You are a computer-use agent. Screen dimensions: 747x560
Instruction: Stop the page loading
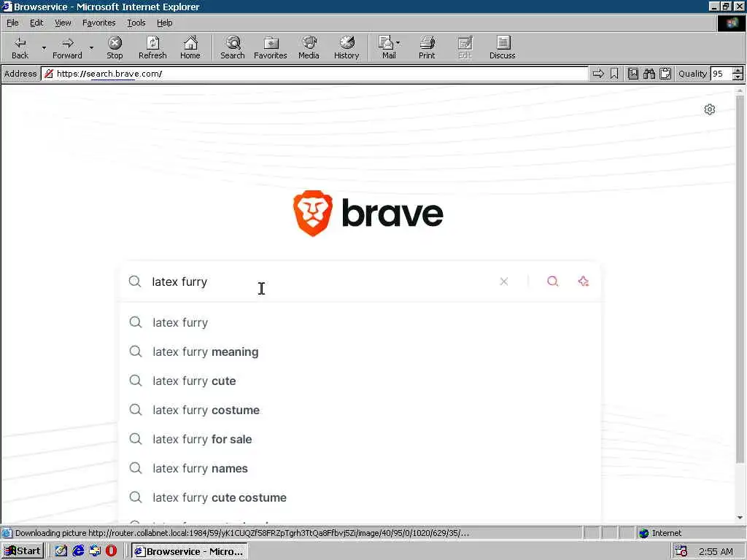click(x=115, y=47)
